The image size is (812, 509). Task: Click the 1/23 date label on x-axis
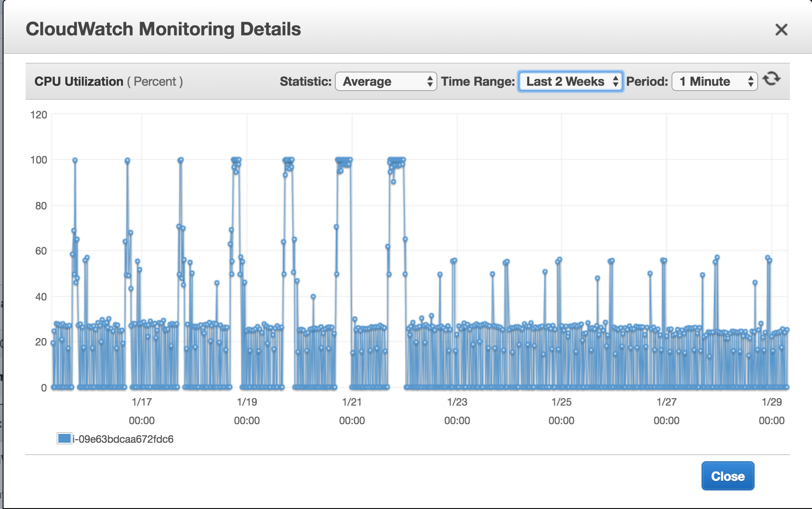pos(457,402)
